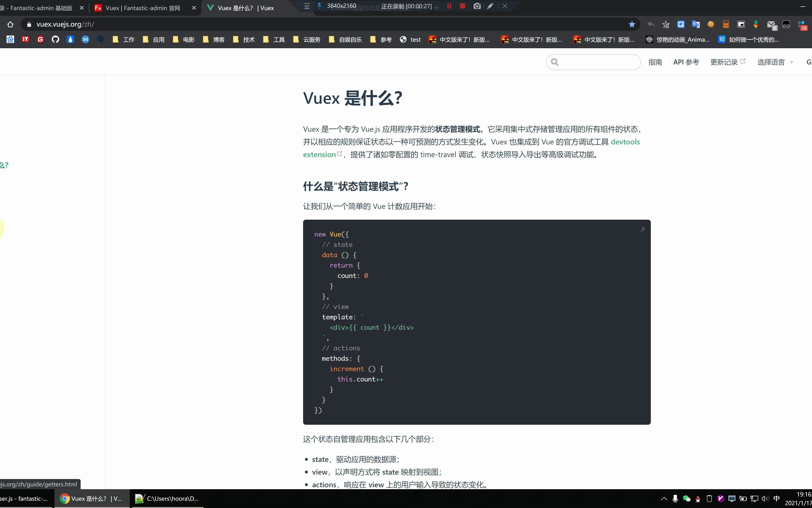Click the microphone tray icon
812x508 pixels.
(675, 499)
